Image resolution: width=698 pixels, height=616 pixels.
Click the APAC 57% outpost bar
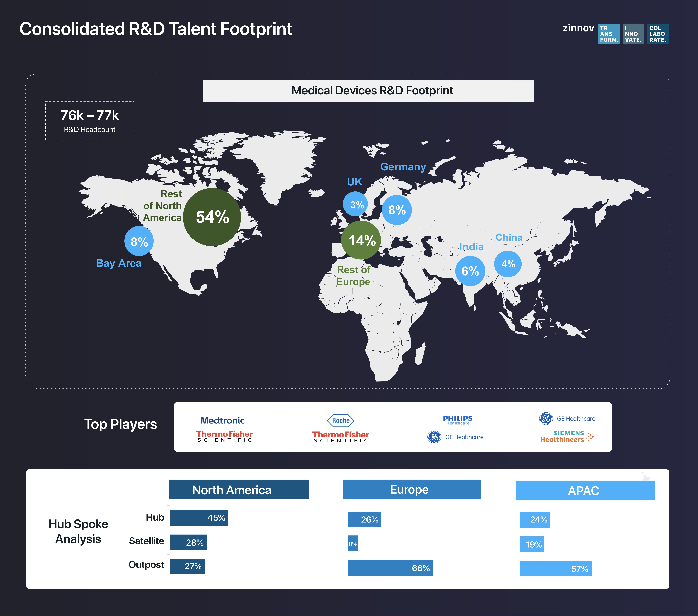pyautogui.click(x=556, y=569)
